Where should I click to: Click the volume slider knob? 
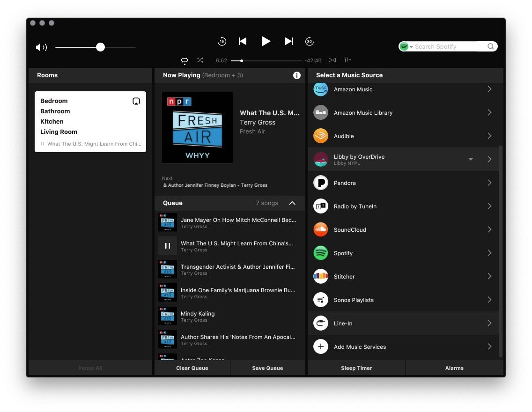[x=100, y=47]
